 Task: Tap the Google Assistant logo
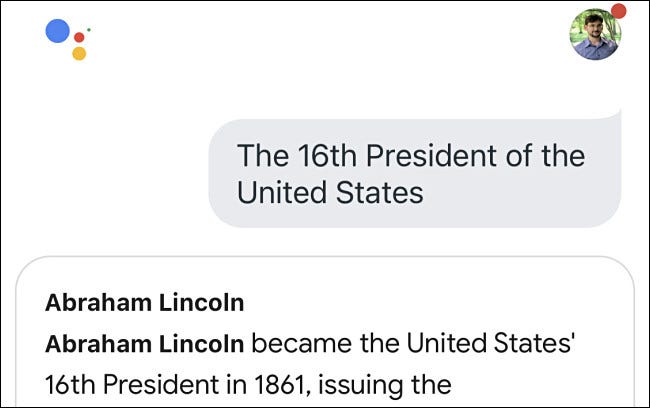coord(67,38)
